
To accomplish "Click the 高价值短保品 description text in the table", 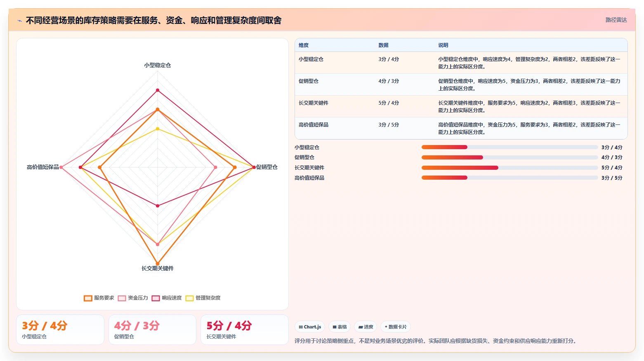I will (x=529, y=129).
